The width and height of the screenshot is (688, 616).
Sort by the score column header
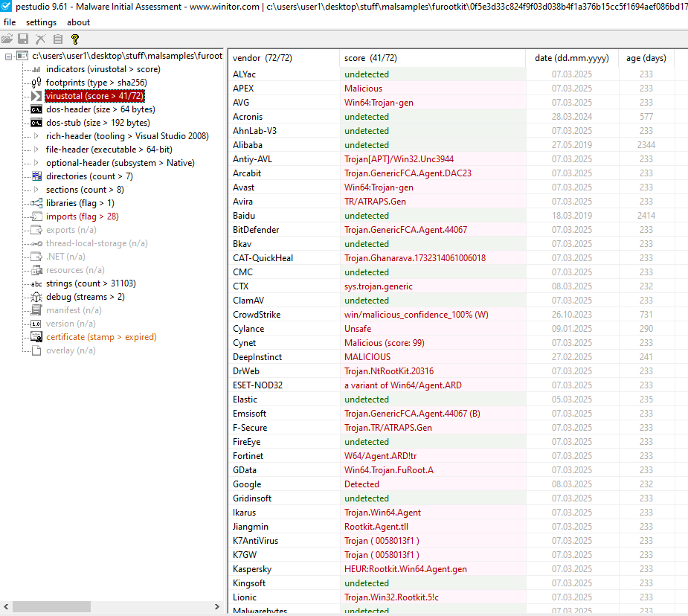pyautogui.click(x=432, y=58)
